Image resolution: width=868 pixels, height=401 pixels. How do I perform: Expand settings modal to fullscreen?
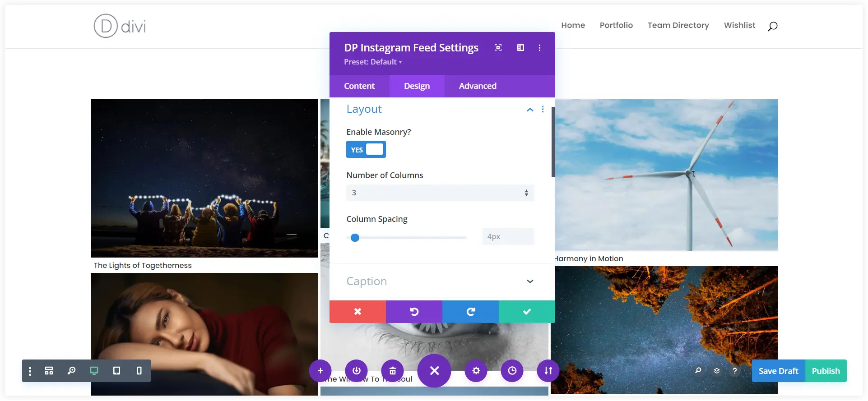point(498,48)
